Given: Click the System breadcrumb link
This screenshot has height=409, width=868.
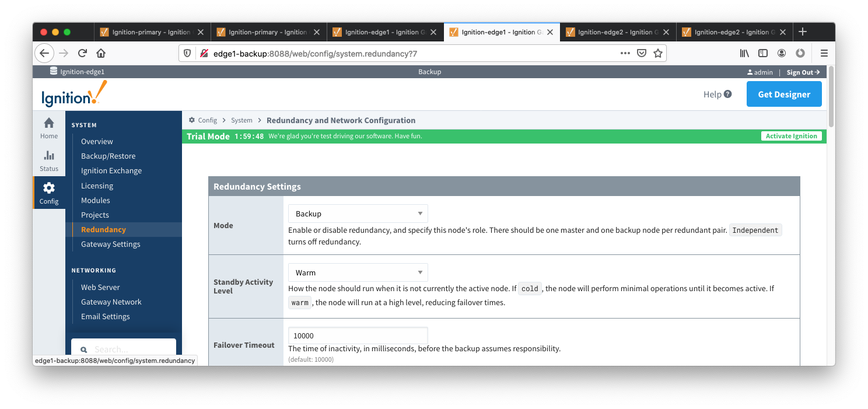Looking at the screenshot, I should click(242, 120).
